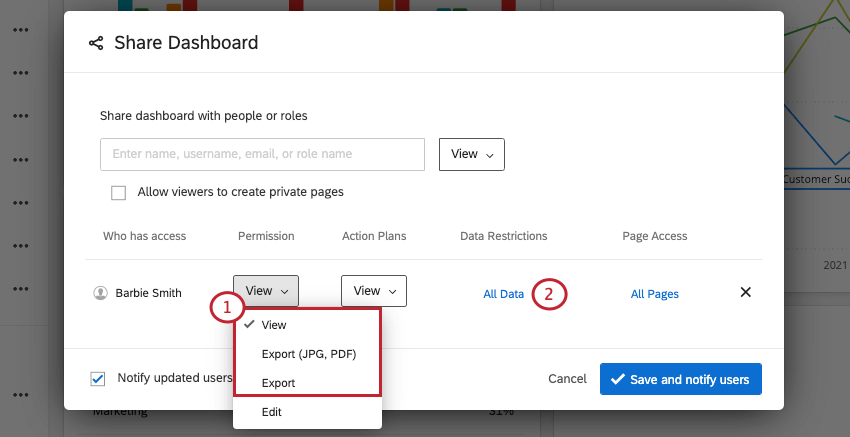This screenshot has height=437, width=850.
Task: Open the Action Plans View dropdown
Action: 374,291
